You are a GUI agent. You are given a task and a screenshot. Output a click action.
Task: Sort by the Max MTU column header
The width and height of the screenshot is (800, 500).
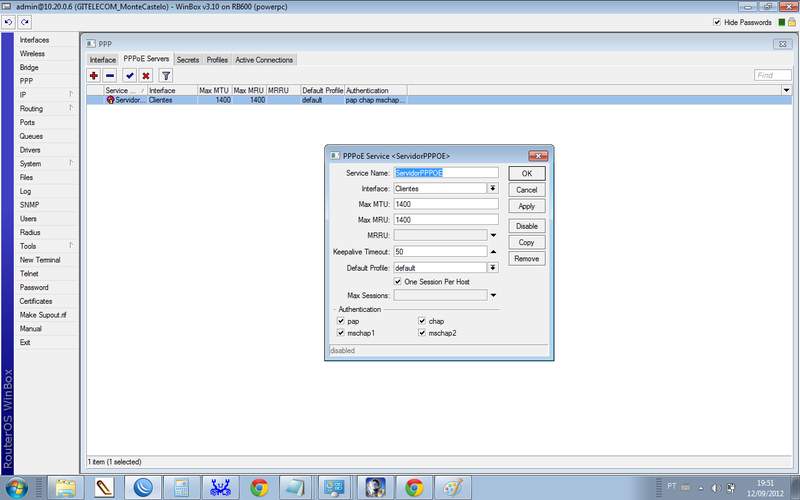pos(214,90)
